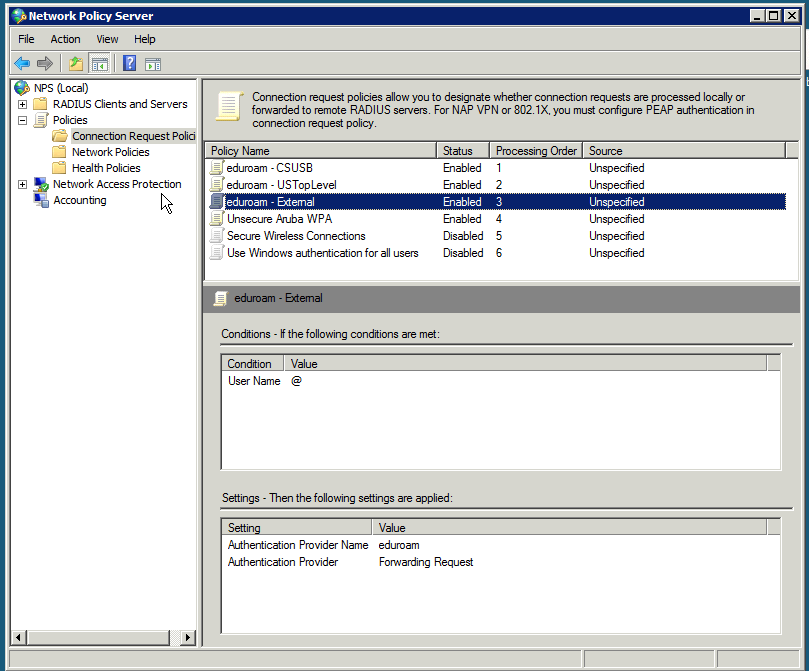Click the Connection Request Policies folder icon
The width and height of the screenshot is (809, 671).
(60, 136)
